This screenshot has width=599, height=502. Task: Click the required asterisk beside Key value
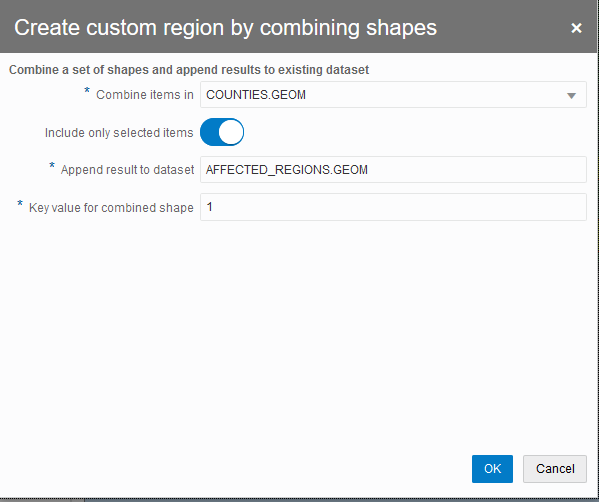pos(20,203)
